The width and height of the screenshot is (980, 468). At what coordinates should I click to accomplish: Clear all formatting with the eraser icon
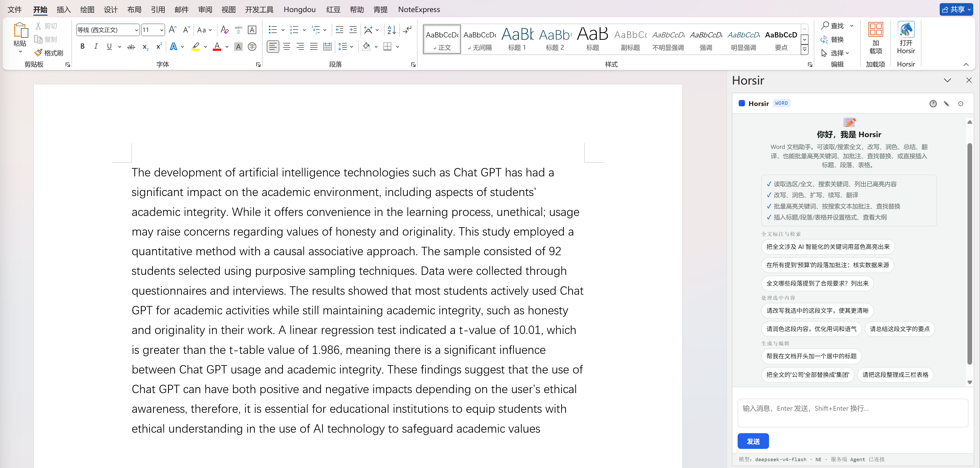point(225,30)
